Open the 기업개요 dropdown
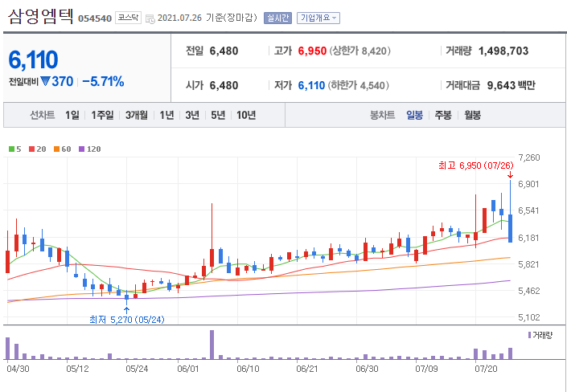Image resolution: width=567 pixels, height=392 pixels. point(318,18)
